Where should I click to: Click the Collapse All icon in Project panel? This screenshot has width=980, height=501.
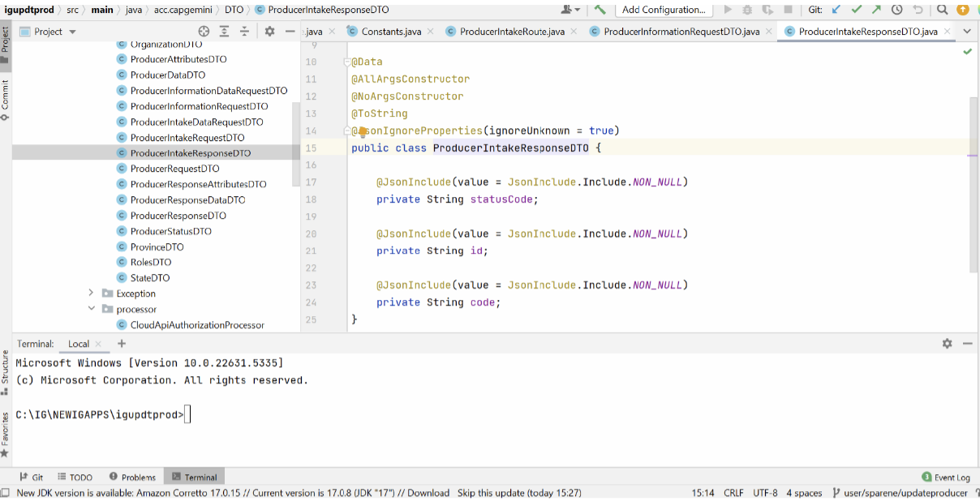(x=245, y=31)
